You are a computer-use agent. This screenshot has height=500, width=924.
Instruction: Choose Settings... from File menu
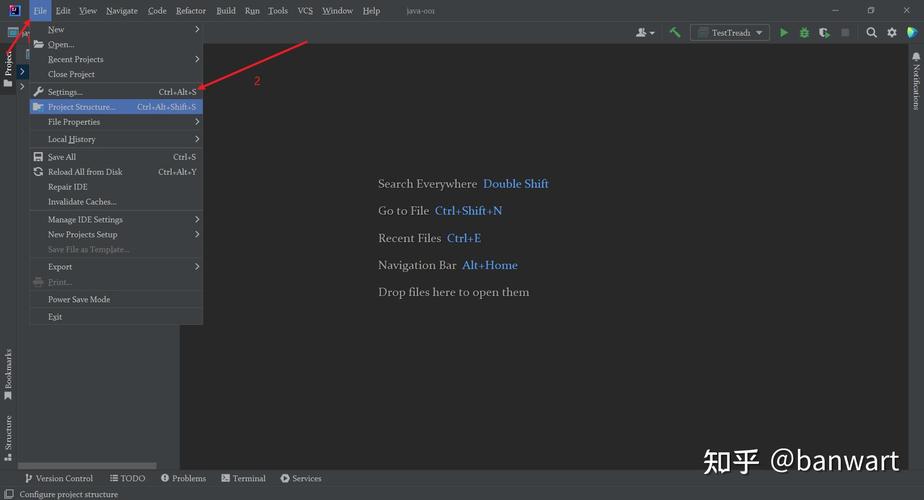click(x=116, y=92)
